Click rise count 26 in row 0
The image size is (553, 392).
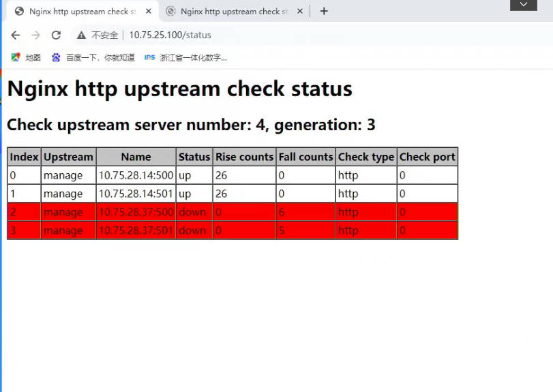(x=221, y=175)
